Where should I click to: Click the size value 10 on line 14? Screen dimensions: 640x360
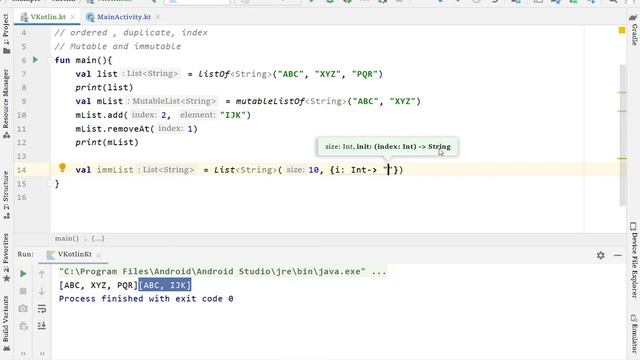(313, 170)
